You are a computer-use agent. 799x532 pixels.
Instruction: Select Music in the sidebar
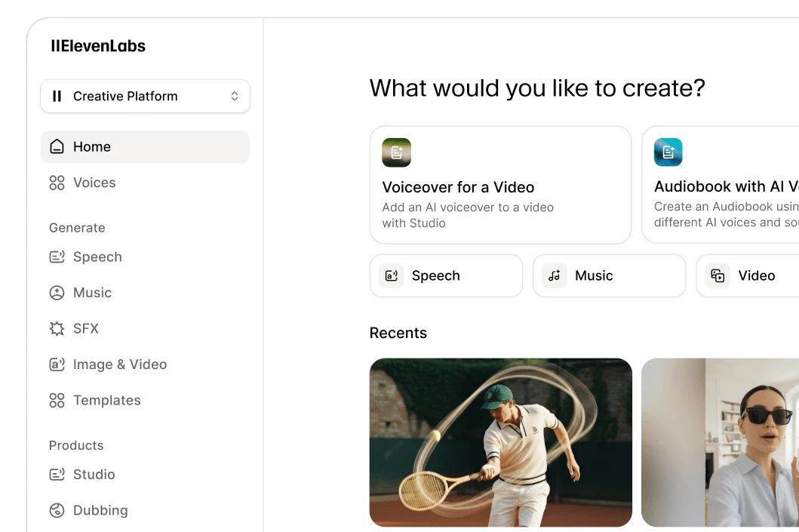(145, 293)
